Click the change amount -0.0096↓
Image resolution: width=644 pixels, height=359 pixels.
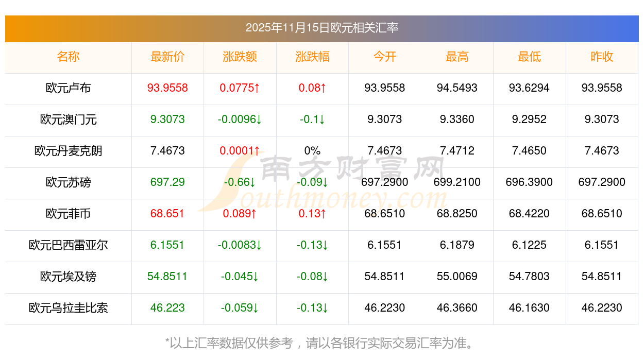tap(240, 119)
